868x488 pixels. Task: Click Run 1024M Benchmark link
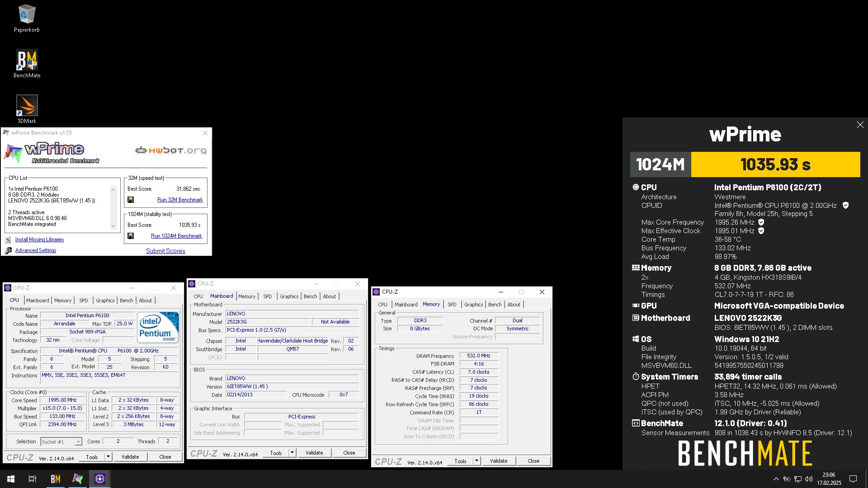(x=176, y=236)
